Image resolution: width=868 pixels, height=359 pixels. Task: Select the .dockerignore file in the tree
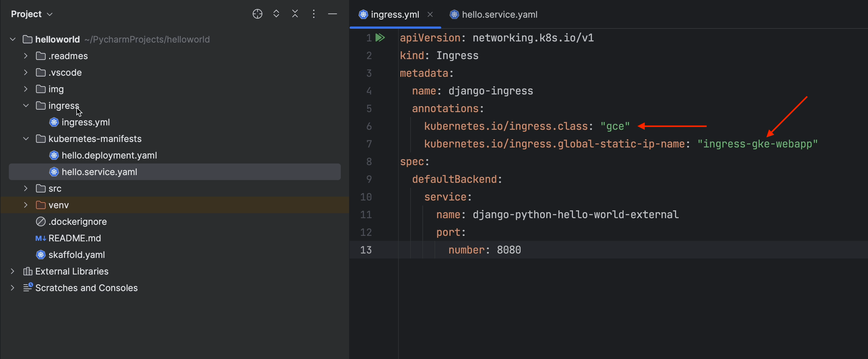pos(77,222)
